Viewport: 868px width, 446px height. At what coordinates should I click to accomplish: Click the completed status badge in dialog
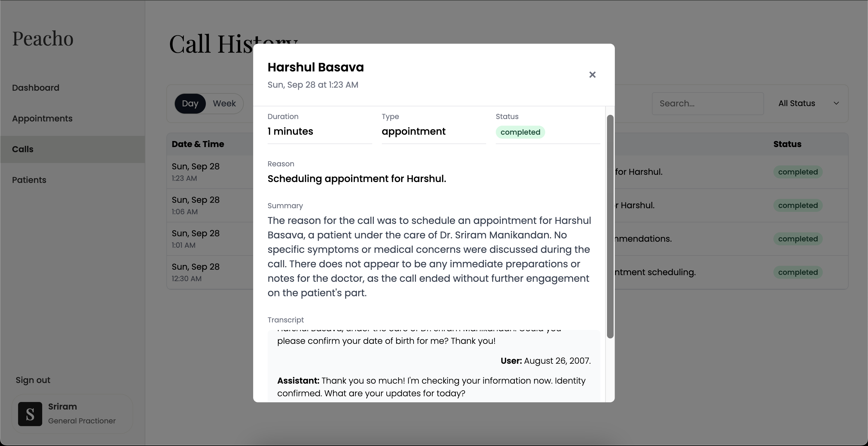[x=520, y=132]
